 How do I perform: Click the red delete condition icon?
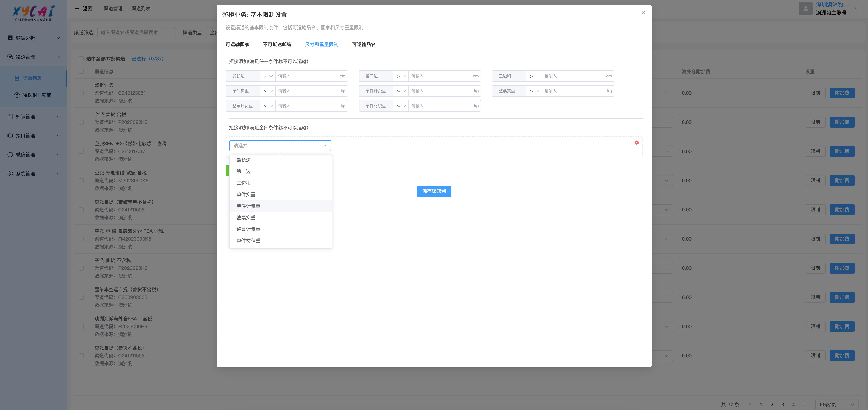pyautogui.click(x=636, y=142)
